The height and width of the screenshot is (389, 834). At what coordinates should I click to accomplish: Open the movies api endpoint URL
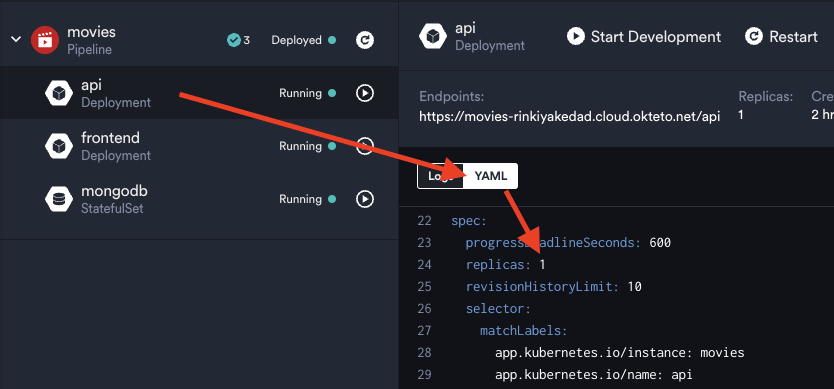coord(570,116)
